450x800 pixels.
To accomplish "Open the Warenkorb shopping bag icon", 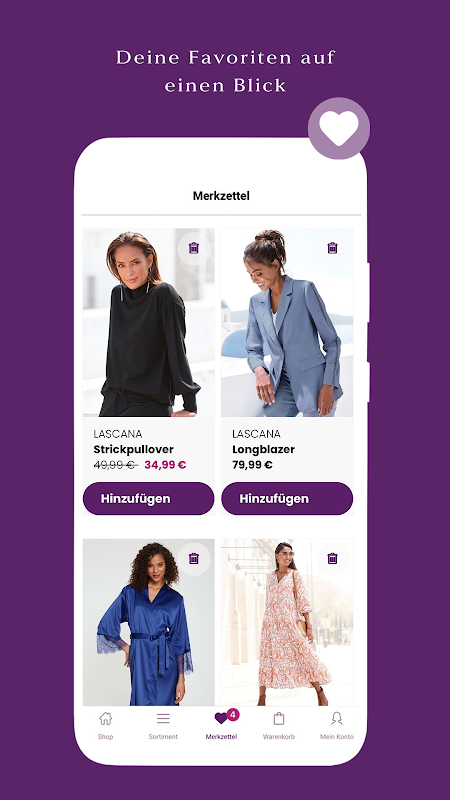I will [x=279, y=718].
